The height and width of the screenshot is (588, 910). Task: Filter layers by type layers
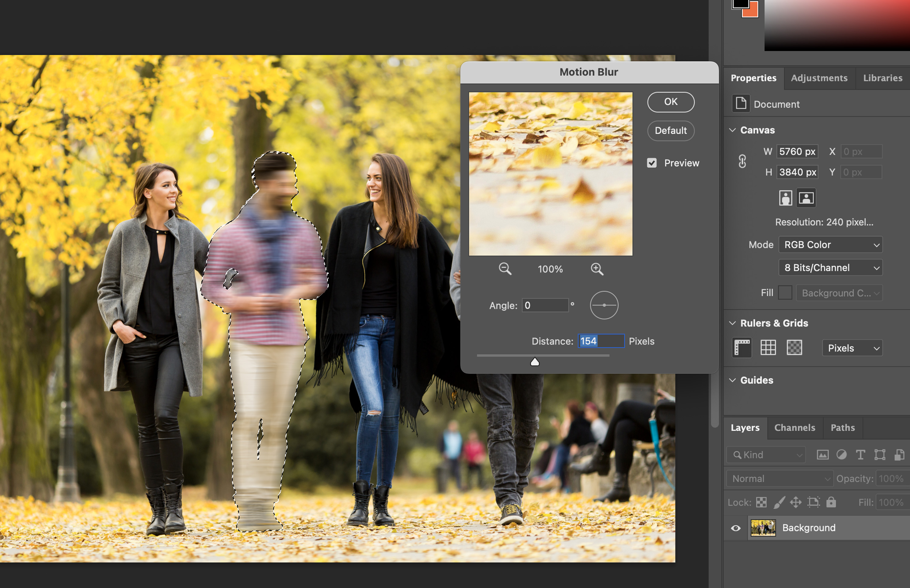pyautogui.click(x=860, y=455)
